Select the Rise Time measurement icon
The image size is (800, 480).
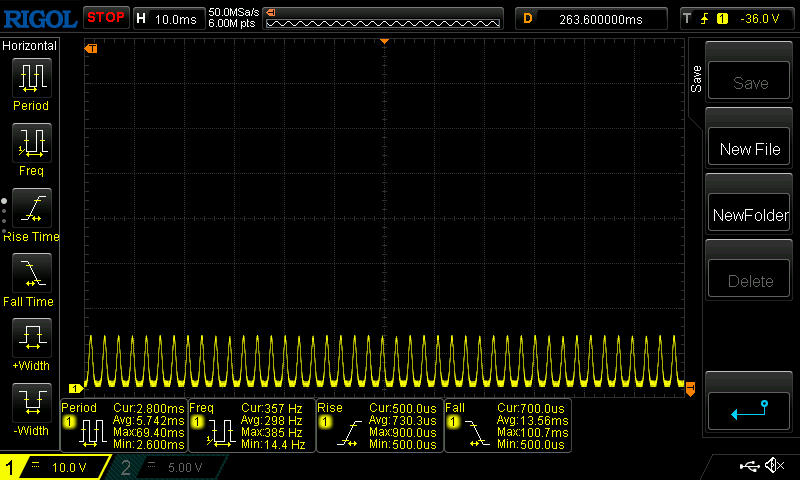[31, 207]
